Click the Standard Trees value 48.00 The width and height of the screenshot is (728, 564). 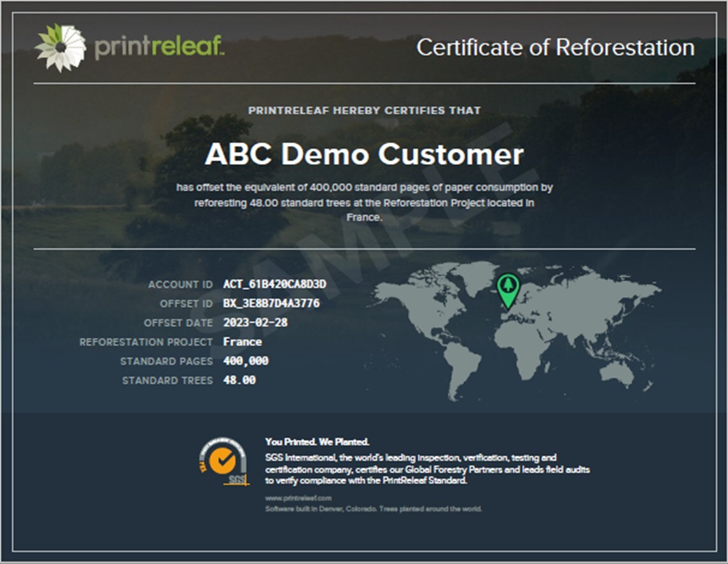pos(239,380)
